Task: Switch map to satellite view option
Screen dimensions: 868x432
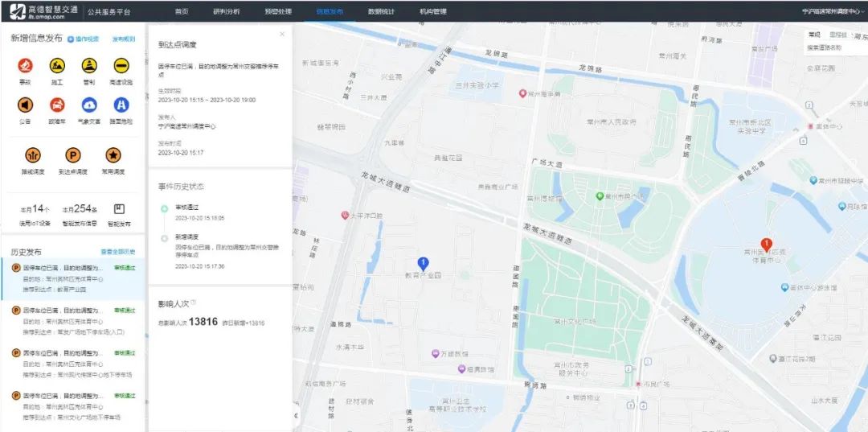Action: (x=837, y=35)
